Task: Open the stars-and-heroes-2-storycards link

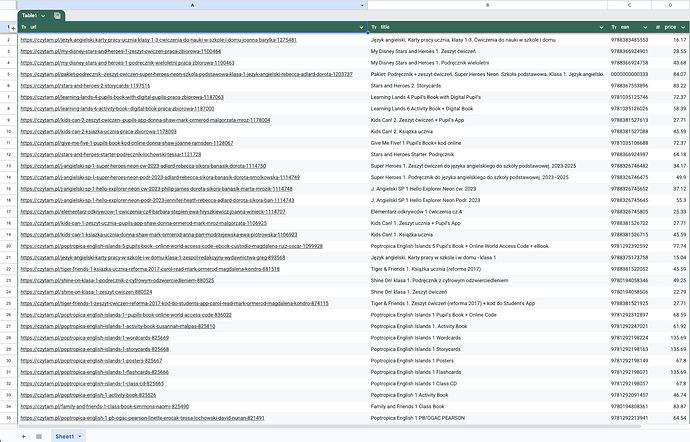Action: 85,86
